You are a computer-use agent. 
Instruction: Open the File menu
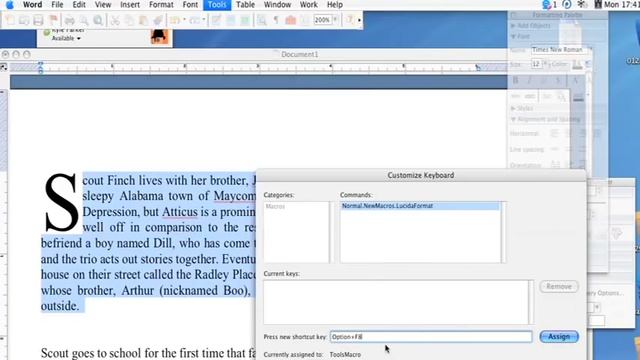point(57,5)
